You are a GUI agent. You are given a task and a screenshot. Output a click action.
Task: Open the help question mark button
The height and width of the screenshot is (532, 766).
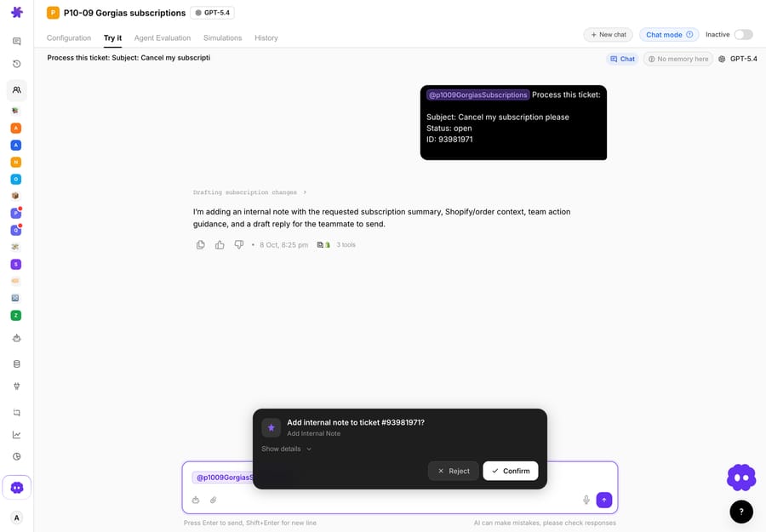coord(741,512)
